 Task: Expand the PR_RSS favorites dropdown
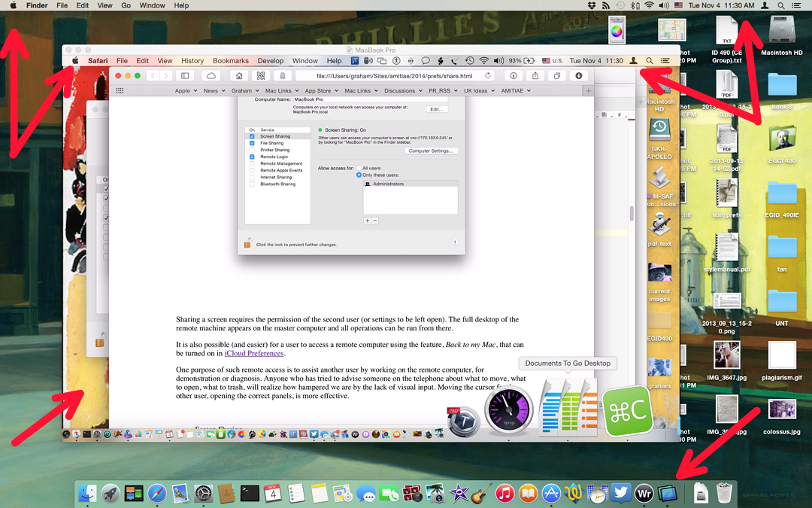tap(443, 91)
